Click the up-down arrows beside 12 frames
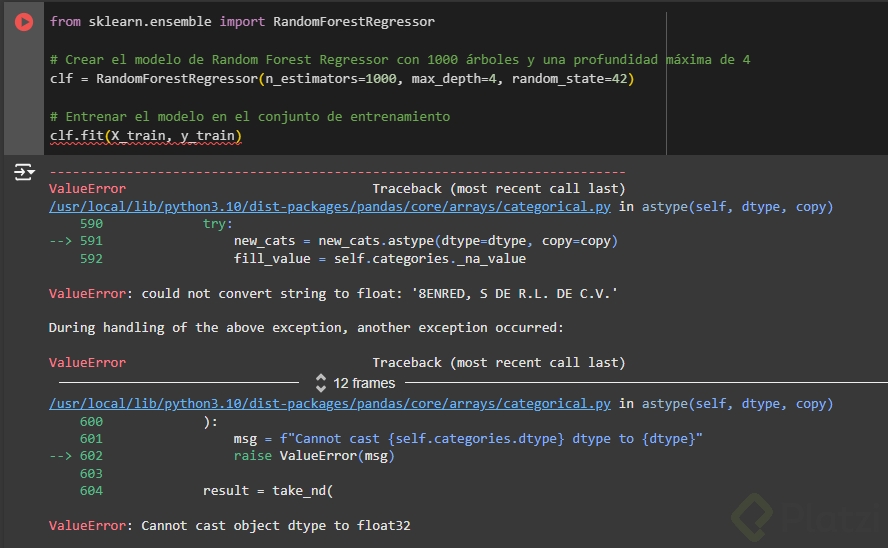This screenshot has width=888, height=548. [321, 383]
